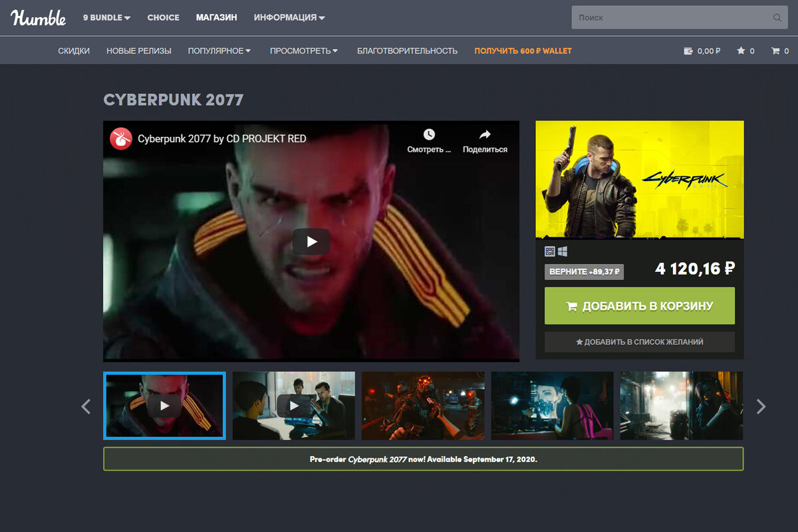Open the Магазин store tab
The width and height of the screenshot is (798, 532).
tap(216, 17)
